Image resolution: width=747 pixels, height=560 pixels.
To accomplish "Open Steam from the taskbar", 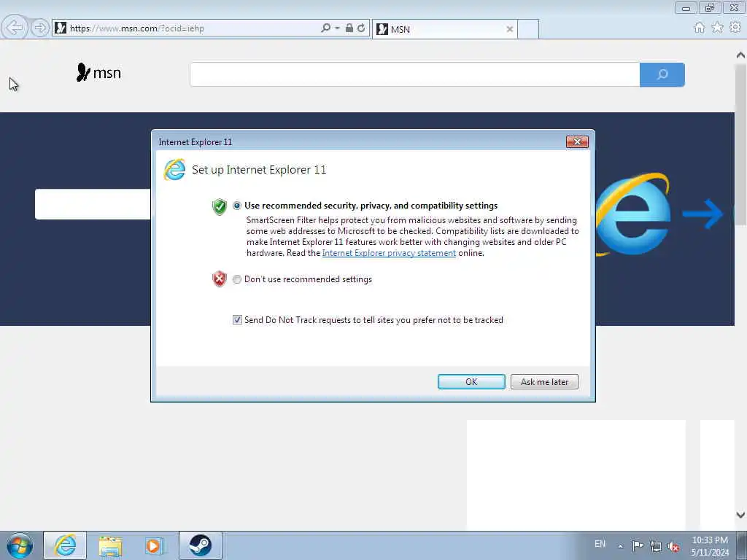I will click(200, 545).
